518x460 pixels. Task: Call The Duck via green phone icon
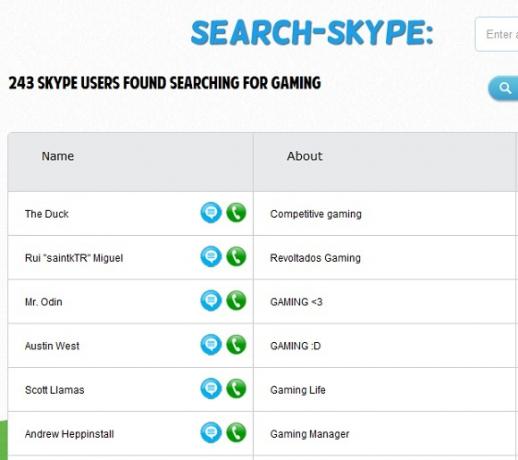point(236,213)
